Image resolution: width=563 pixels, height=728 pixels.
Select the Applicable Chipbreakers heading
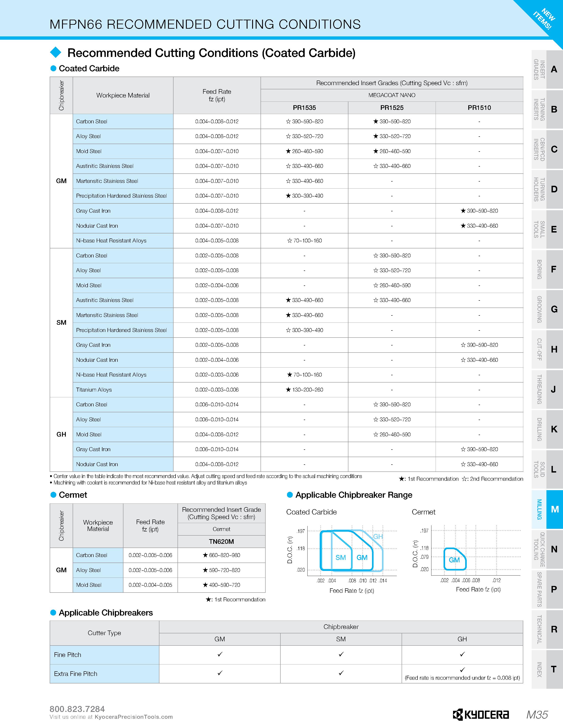click(106, 613)
